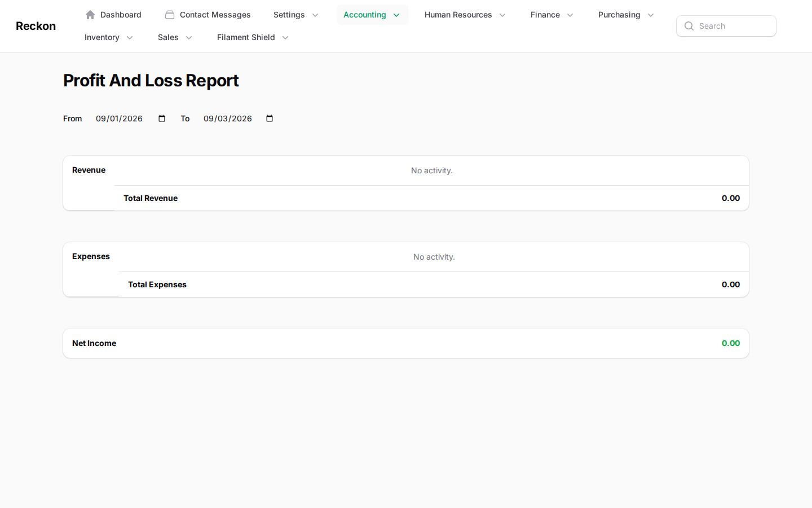Screen dimensions: 812x508
Task: Select the Profit And Loss Report heading
Action: [151, 80]
